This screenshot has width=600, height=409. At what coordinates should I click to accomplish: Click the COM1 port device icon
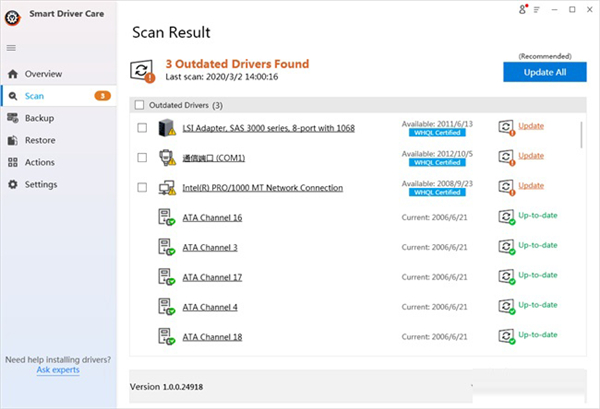(167, 157)
